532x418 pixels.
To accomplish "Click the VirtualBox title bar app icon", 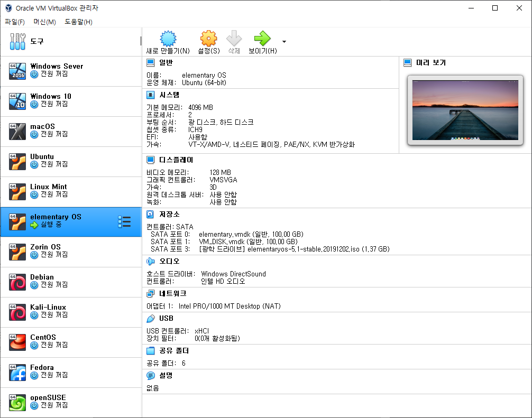I will pos(8,8).
